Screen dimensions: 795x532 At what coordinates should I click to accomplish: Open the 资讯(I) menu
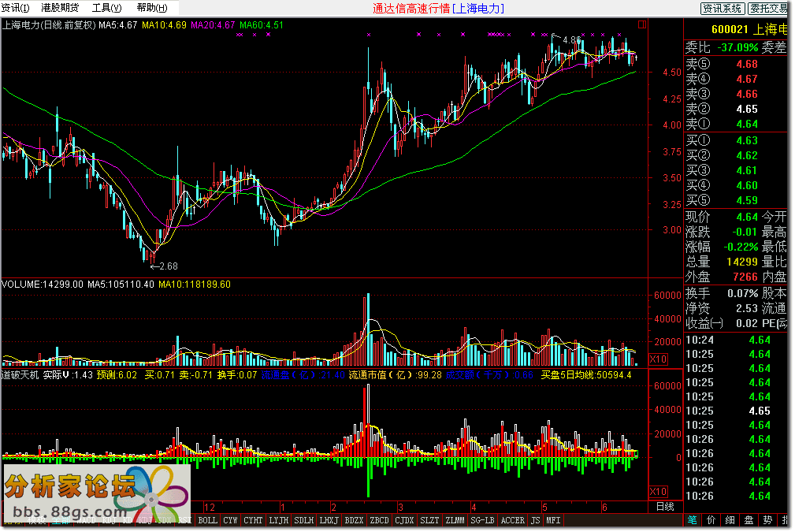(x=17, y=8)
